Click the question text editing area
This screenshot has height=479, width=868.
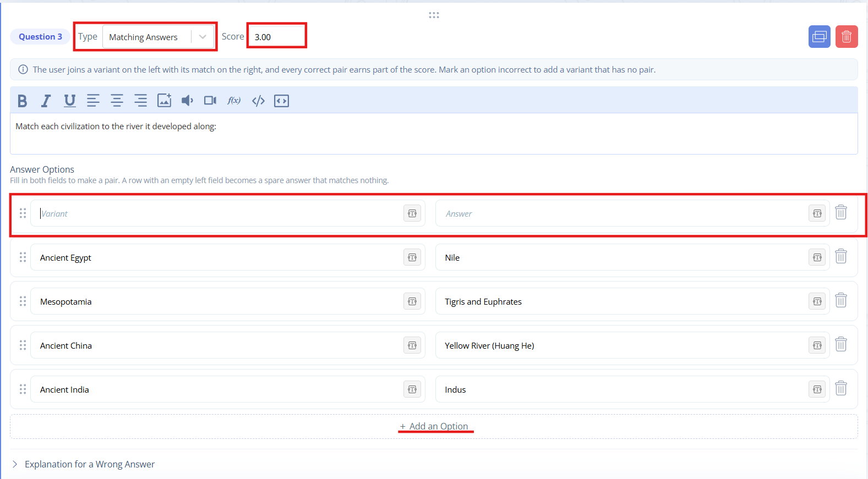(x=434, y=134)
